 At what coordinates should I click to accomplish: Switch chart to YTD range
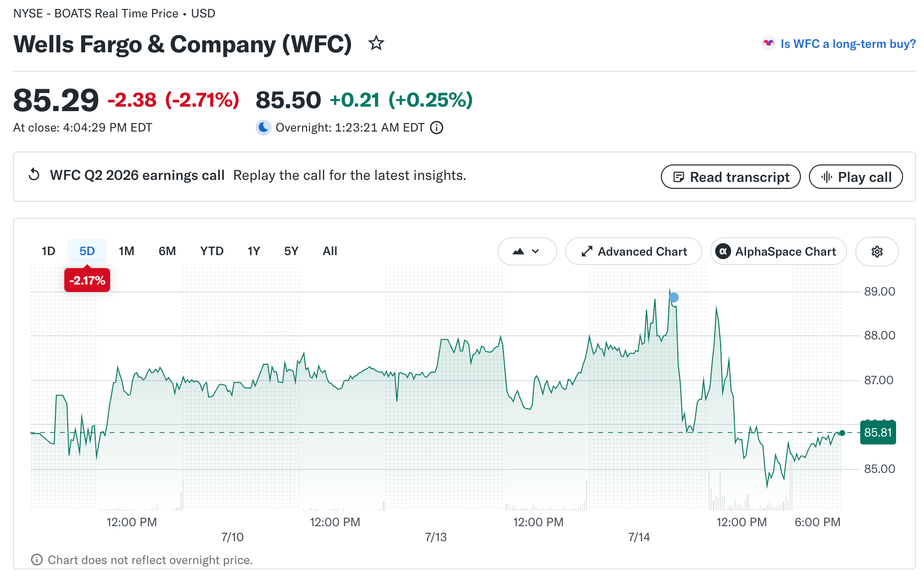coord(212,251)
